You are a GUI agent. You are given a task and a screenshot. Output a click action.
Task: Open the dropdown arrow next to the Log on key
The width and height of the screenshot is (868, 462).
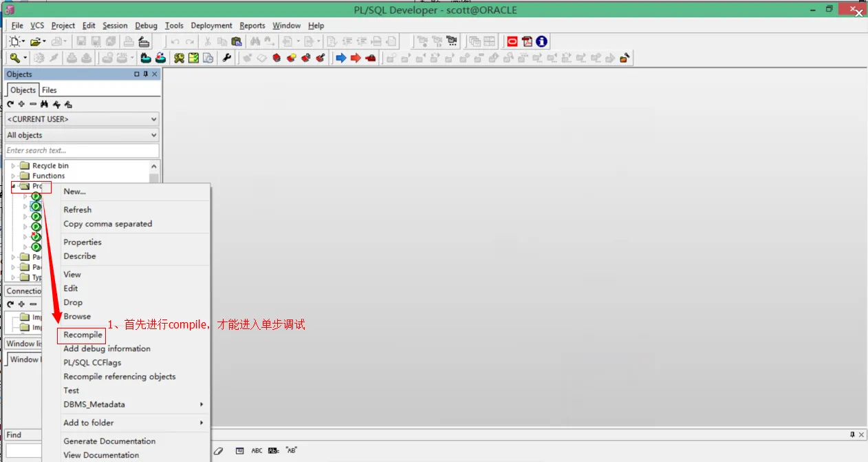click(25, 58)
